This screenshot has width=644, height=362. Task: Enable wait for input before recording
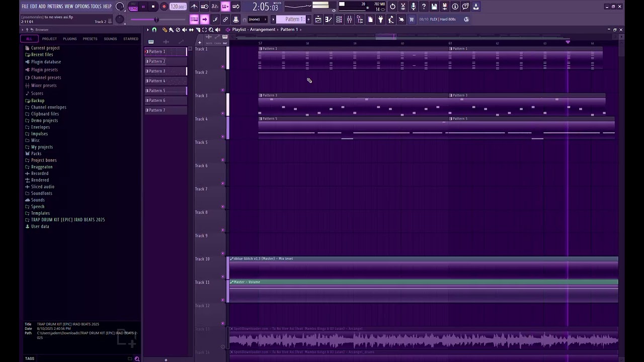pyautogui.click(x=204, y=7)
